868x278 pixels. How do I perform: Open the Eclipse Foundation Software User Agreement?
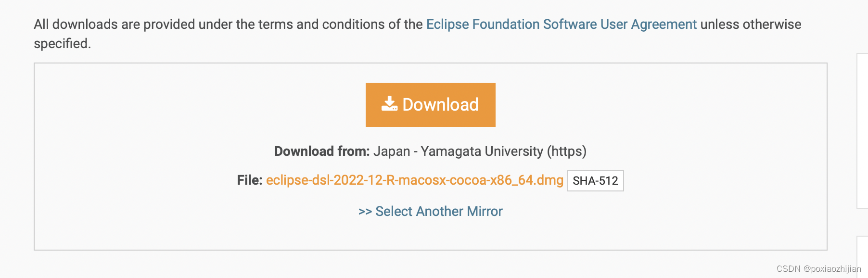[561, 24]
